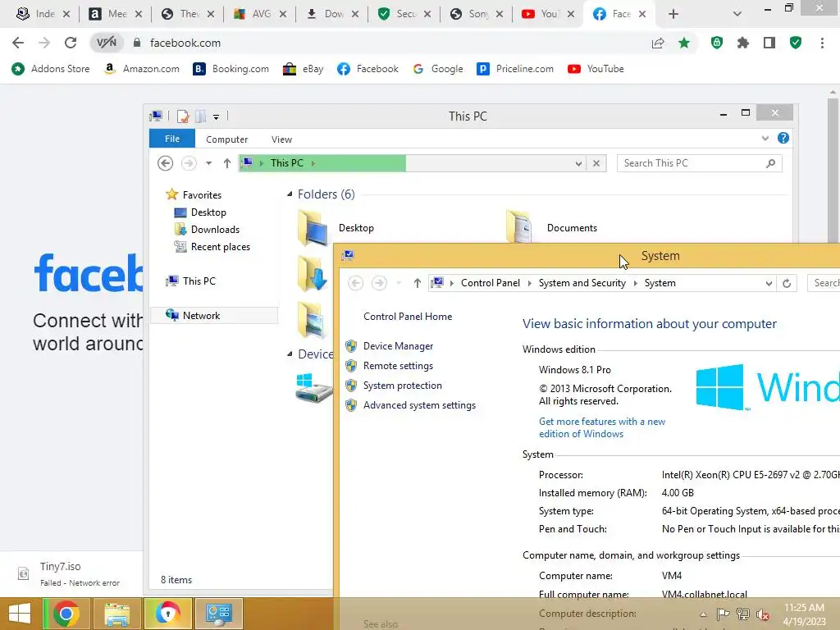
Task: Open the Extensions puzzle icon
Action: pos(743,43)
